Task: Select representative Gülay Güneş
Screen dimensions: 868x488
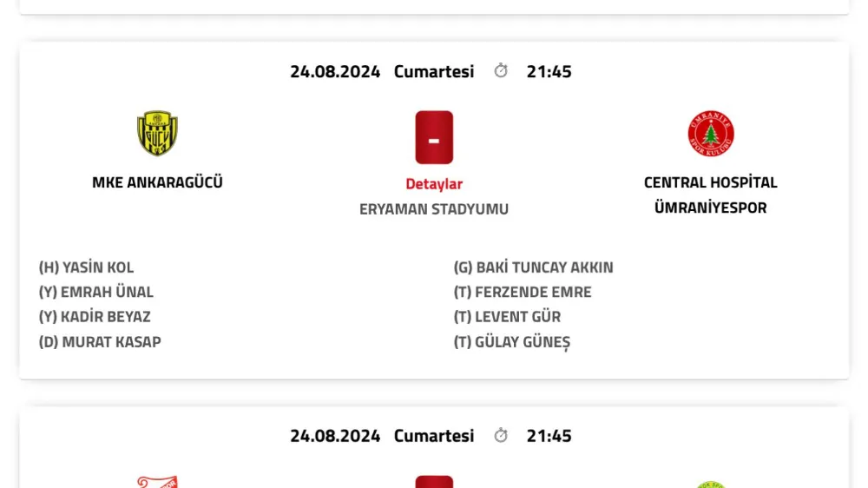Action: point(512,342)
